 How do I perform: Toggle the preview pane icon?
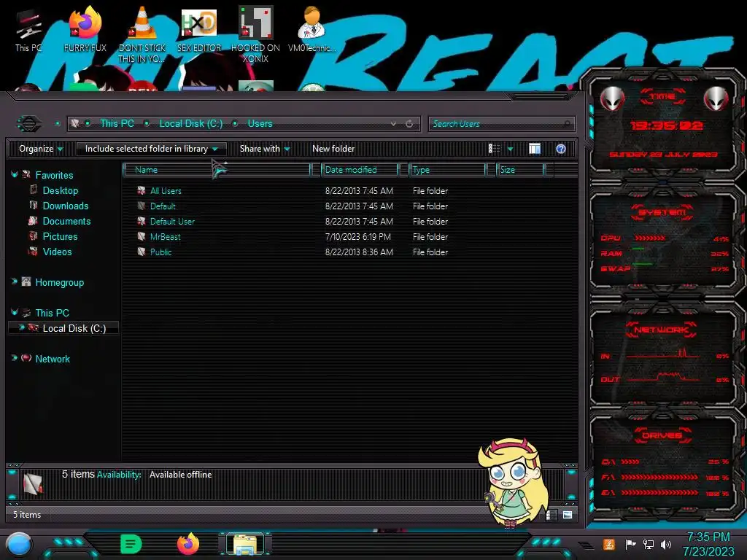[535, 149]
